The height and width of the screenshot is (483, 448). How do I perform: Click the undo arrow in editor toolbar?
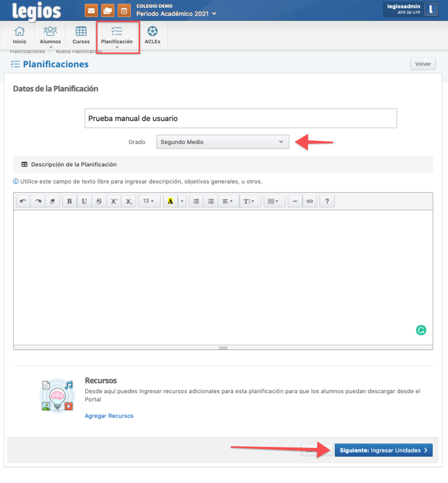(23, 202)
